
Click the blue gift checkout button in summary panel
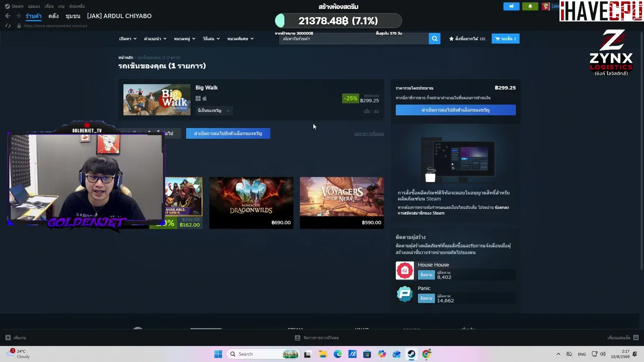point(456,110)
